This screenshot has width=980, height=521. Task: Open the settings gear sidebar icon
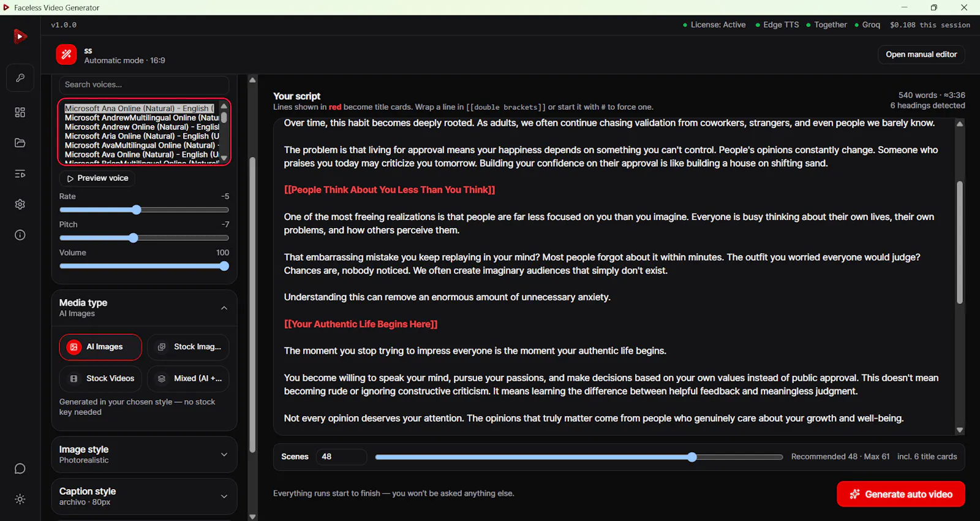(20, 204)
